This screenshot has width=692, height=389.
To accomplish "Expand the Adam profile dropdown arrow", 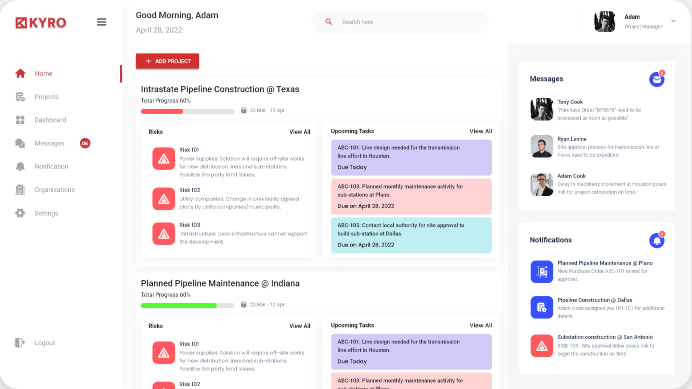I will coord(673,21).
